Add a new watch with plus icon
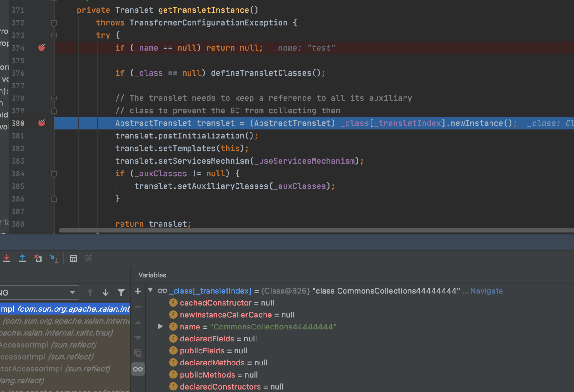Screen dimensions: 574x392 [x=138, y=291]
